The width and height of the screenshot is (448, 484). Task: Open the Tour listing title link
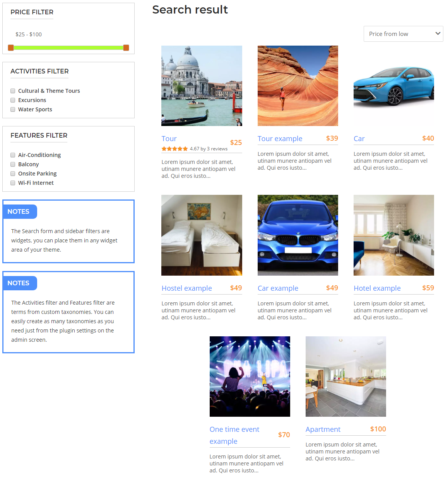pos(169,138)
